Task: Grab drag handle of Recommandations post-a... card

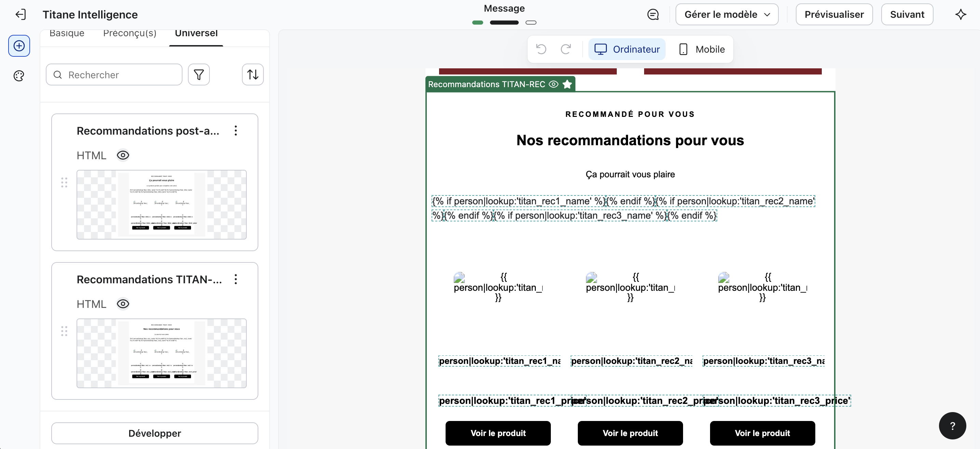Action: pos(64,182)
